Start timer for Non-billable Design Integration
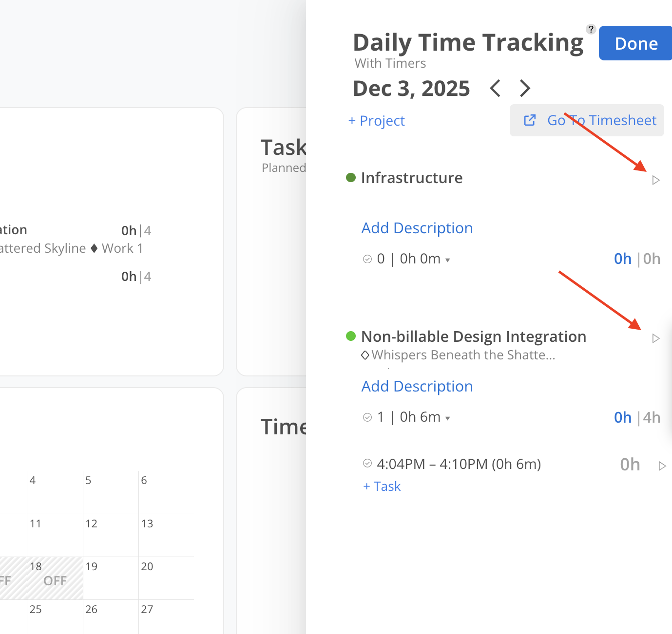 [656, 338]
